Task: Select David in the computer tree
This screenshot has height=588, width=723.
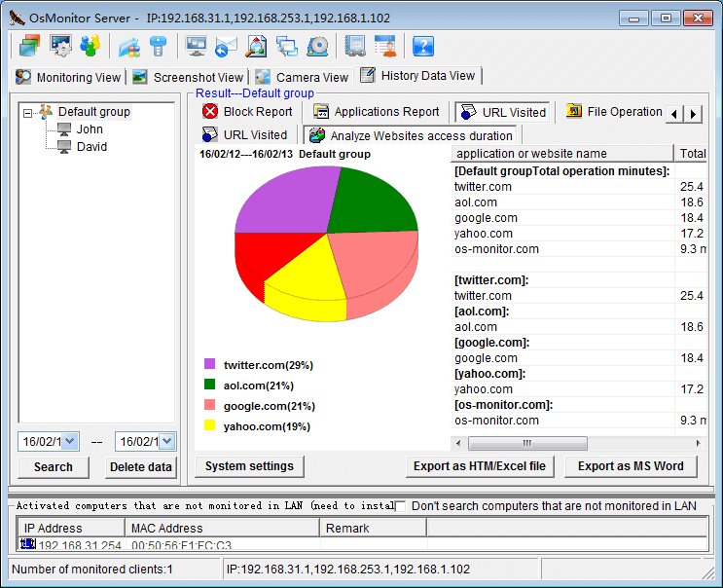Action: point(91,147)
